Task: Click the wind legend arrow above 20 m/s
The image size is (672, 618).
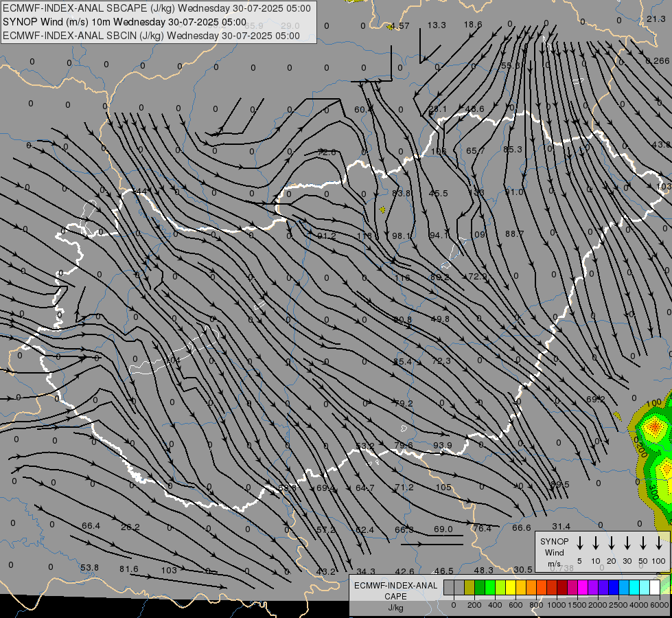Action: tap(612, 542)
